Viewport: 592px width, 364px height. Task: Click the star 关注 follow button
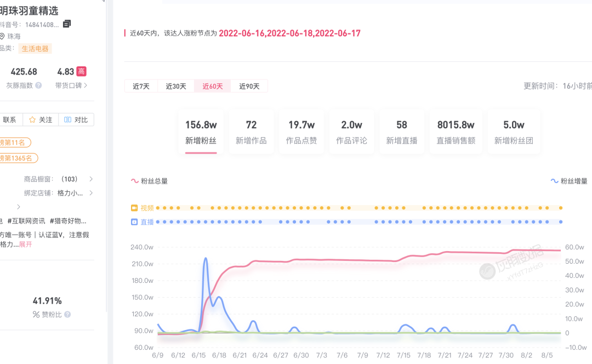coord(41,120)
